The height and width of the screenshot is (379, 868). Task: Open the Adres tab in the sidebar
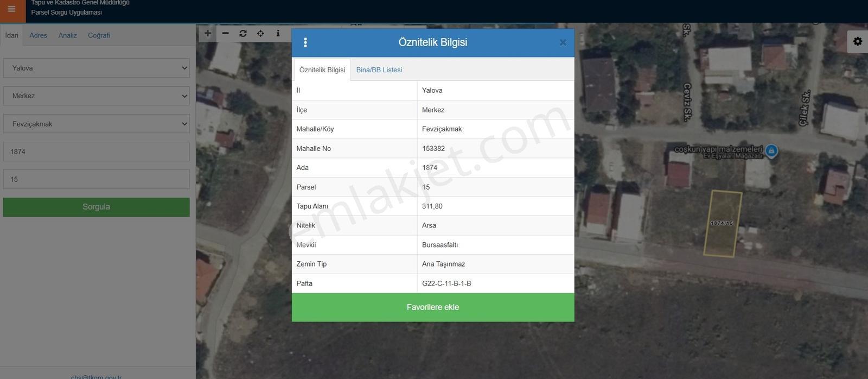coord(38,35)
